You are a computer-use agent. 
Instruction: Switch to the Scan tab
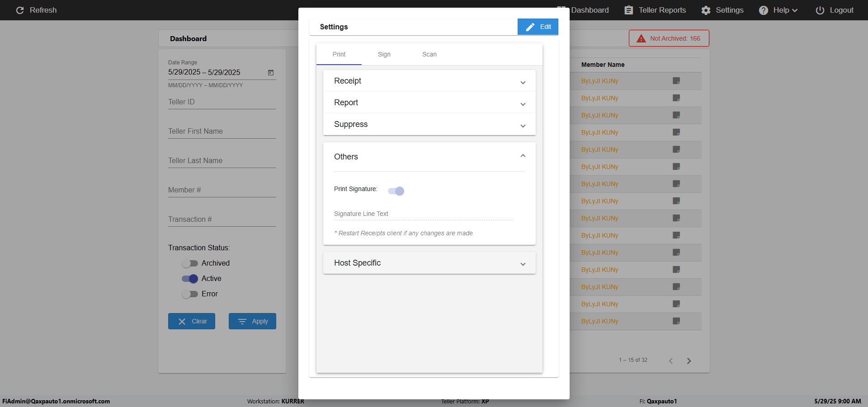click(429, 54)
